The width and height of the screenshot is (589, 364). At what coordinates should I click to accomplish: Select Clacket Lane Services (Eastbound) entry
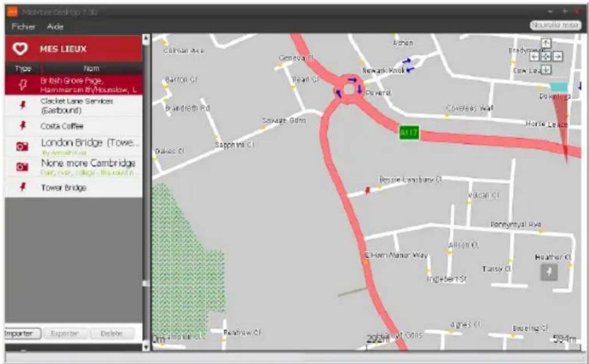coord(74,106)
